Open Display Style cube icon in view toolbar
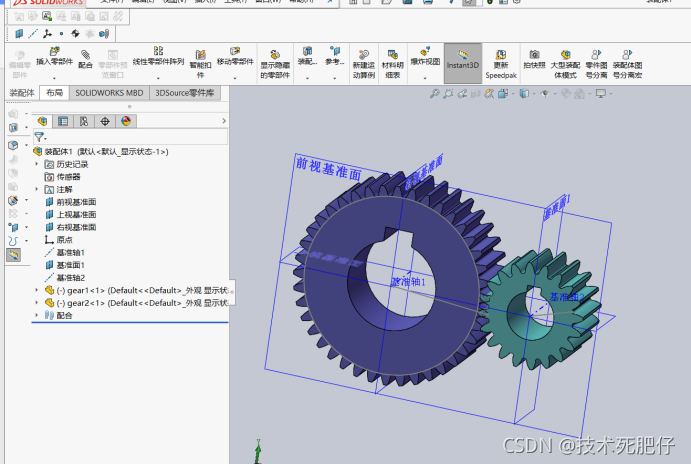The height and width of the screenshot is (464, 691). click(x=524, y=93)
